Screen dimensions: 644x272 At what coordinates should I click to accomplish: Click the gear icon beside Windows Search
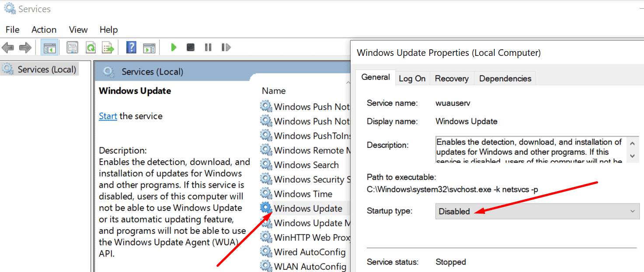tap(266, 165)
